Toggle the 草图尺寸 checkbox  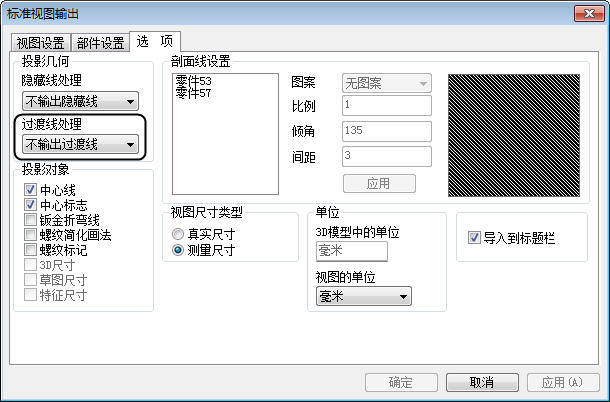click(30, 279)
